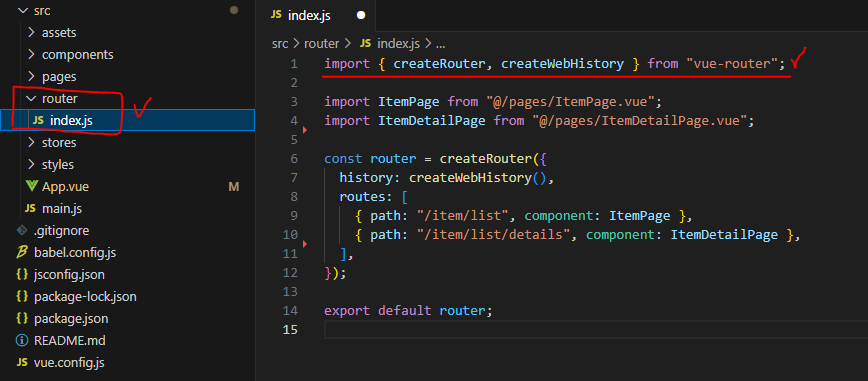Click the braces icon beside jsconfig.json
Screen dimensions: 868x381
click(x=22, y=275)
